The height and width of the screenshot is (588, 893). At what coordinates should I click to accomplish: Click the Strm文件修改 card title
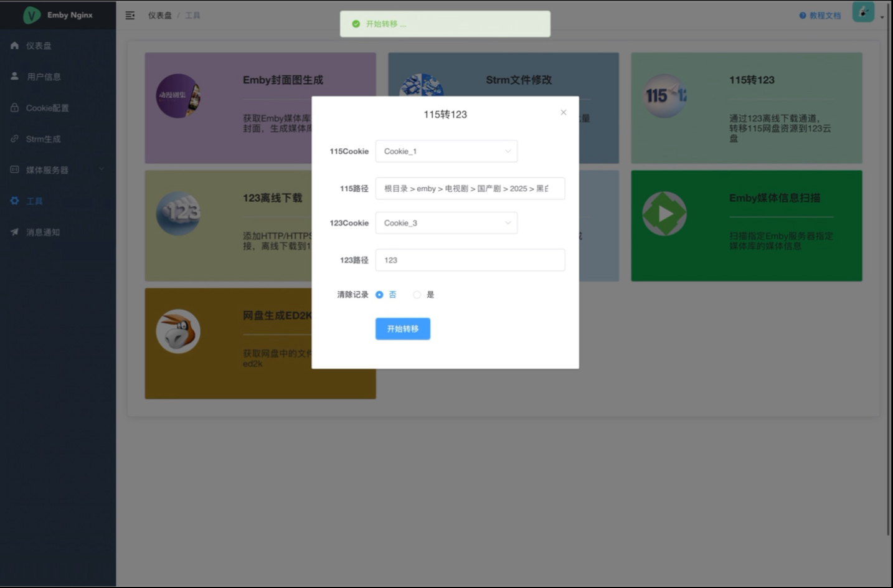(519, 80)
